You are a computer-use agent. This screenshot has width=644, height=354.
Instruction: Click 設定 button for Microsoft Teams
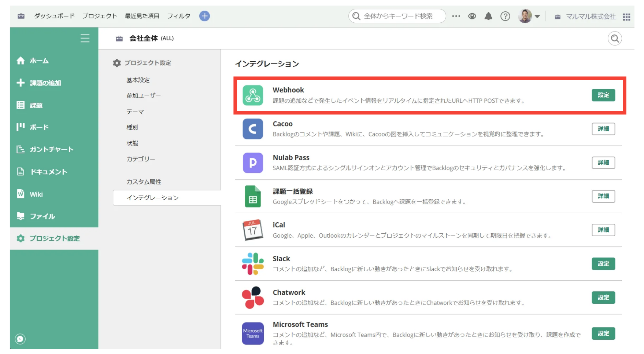[x=603, y=333]
